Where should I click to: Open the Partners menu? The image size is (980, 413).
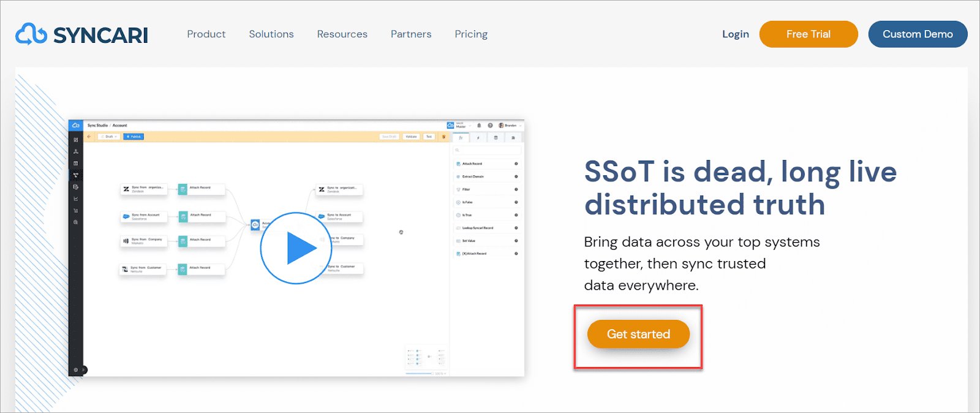coord(411,34)
